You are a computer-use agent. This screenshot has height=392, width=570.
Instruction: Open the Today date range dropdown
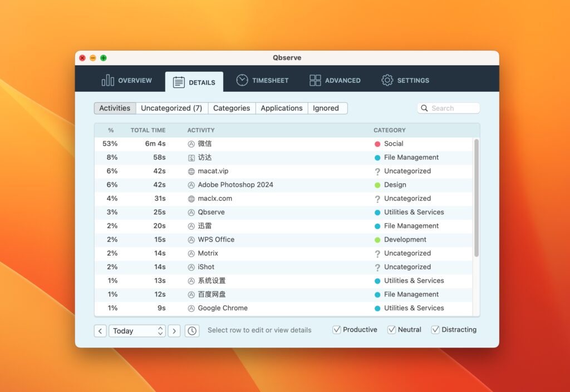coord(137,330)
